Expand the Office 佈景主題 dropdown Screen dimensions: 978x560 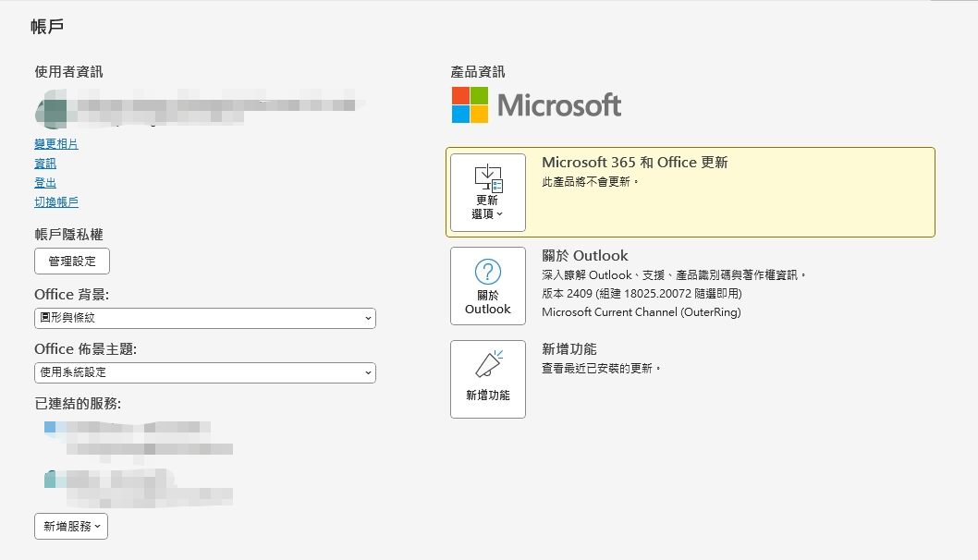click(x=204, y=373)
